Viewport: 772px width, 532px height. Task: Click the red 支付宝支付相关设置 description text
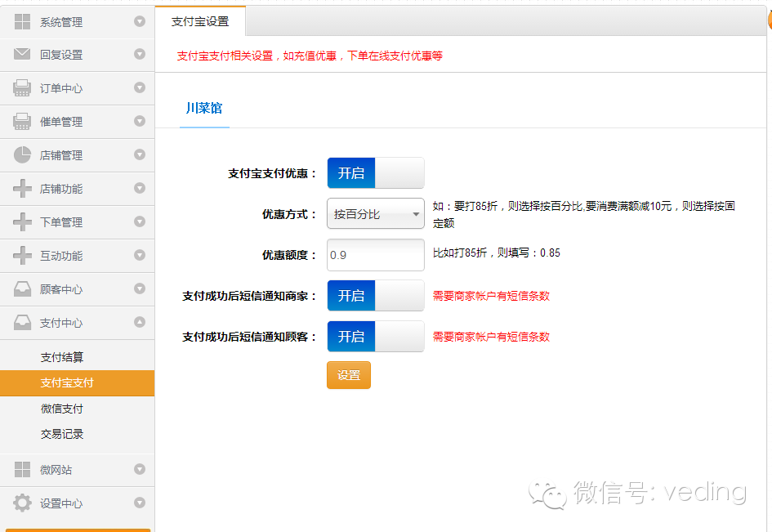[310, 56]
